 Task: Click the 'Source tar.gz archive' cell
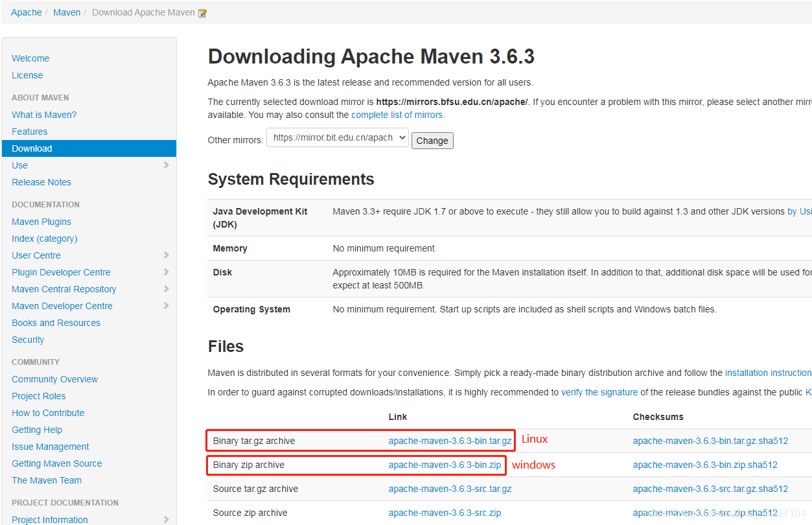coord(255,489)
